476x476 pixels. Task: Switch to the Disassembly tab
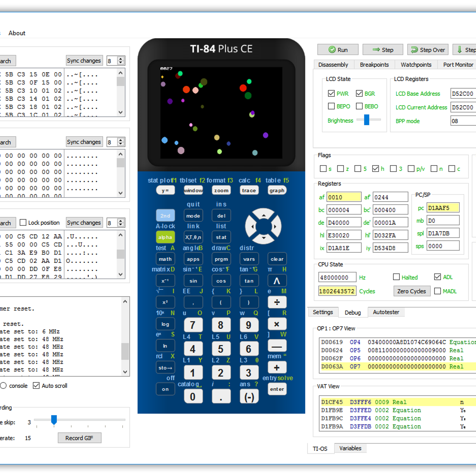(333, 65)
